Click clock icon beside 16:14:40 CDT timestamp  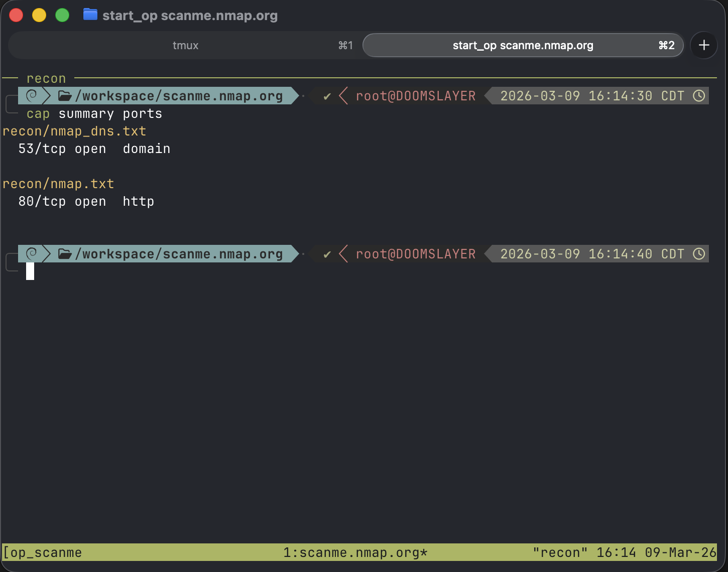[699, 254]
